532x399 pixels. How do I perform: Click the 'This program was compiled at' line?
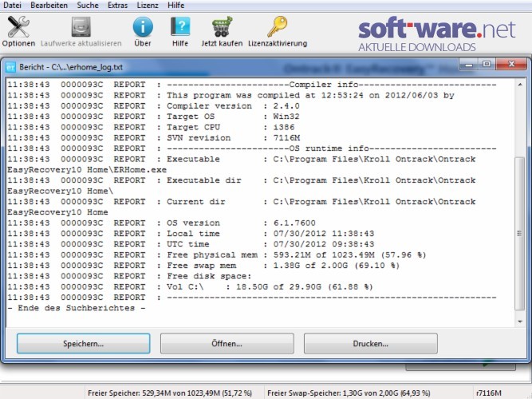pyautogui.click(x=231, y=96)
